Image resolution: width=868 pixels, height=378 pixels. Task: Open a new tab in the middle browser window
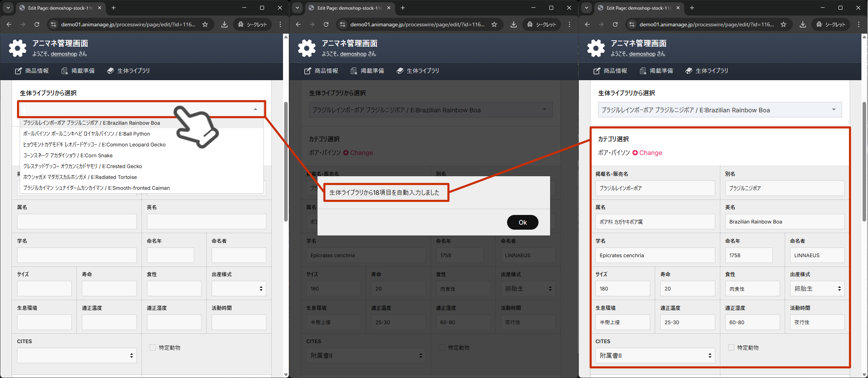pyautogui.click(x=403, y=8)
